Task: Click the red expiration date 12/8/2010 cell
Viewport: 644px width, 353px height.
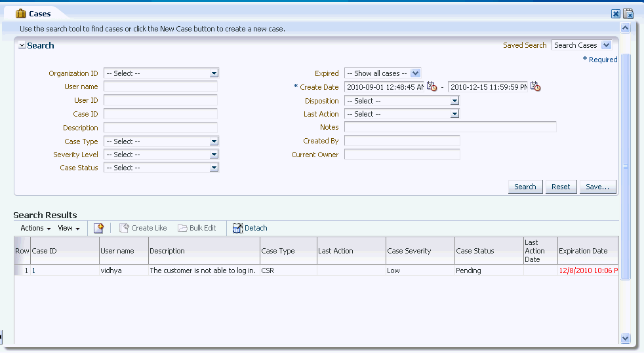Action: [x=588, y=270]
